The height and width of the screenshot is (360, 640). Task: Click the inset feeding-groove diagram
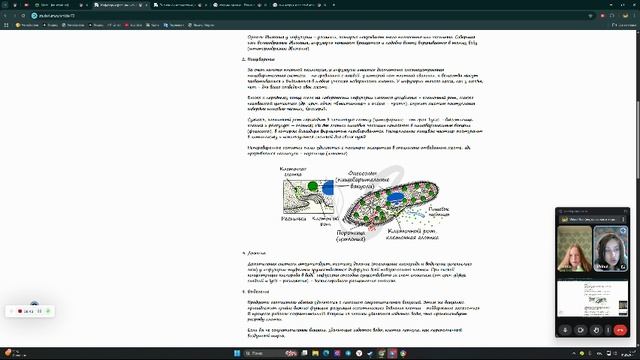point(309,197)
